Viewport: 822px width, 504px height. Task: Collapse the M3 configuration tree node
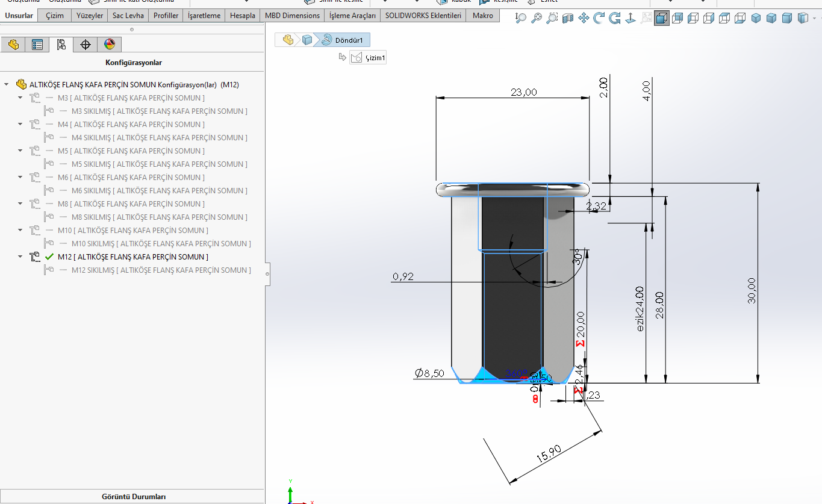click(x=20, y=98)
